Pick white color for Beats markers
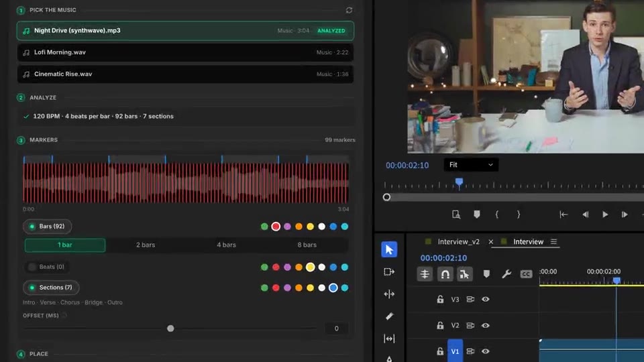This screenshot has width=644, height=362. tap(321, 267)
